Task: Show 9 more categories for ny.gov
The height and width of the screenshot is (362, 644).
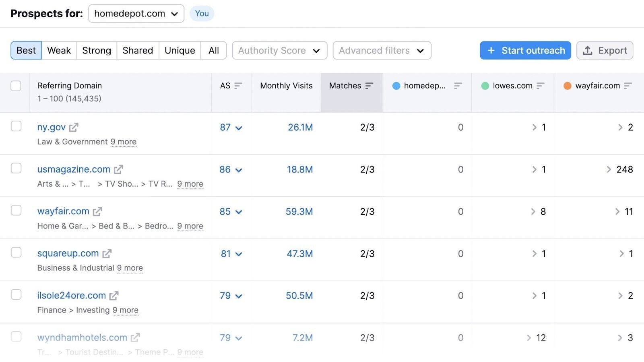Action: click(x=124, y=142)
